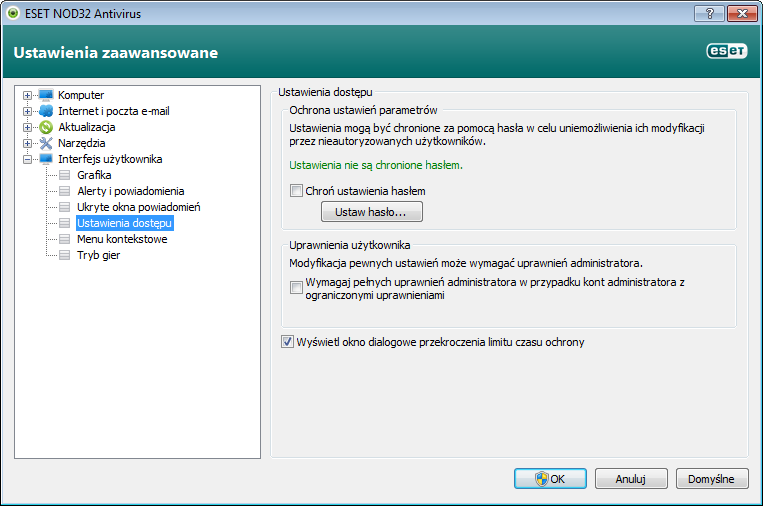Image resolution: width=763 pixels, height=506 pixels.
Task: Select Ukryte okna powiadomień item
Action: pyautogui.click(x=139, y=207)
